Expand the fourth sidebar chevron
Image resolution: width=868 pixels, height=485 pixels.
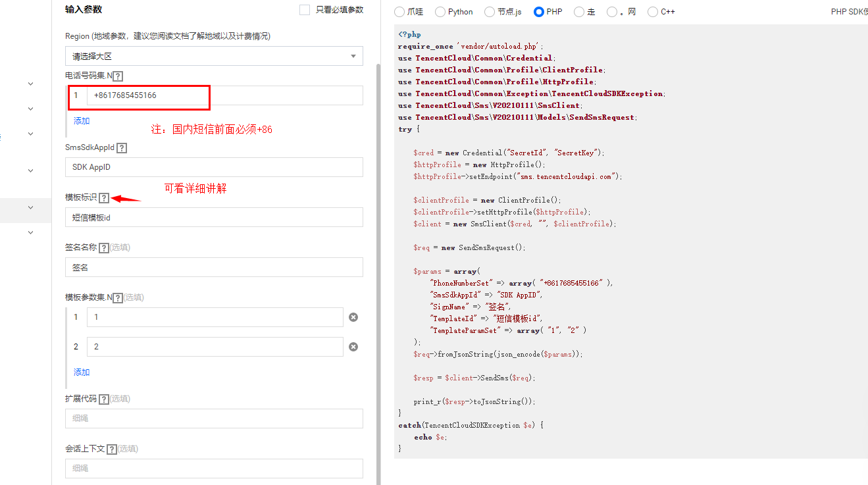click(30, 170)
